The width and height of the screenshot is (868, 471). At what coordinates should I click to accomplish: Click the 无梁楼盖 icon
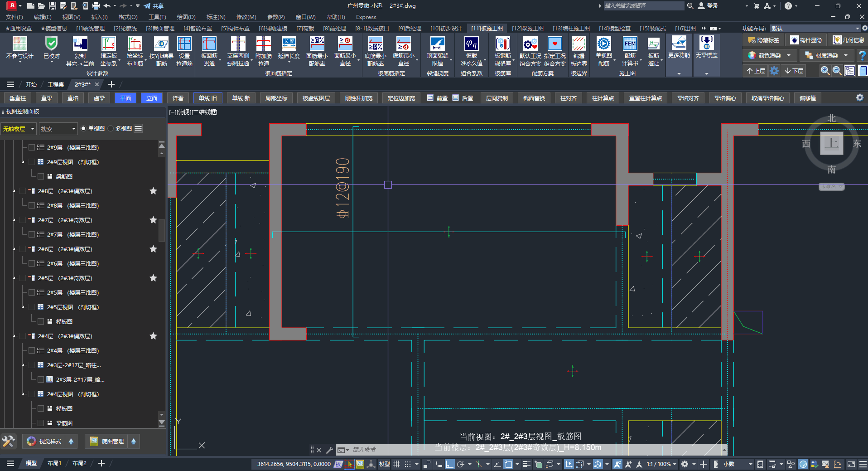[707, 43]
